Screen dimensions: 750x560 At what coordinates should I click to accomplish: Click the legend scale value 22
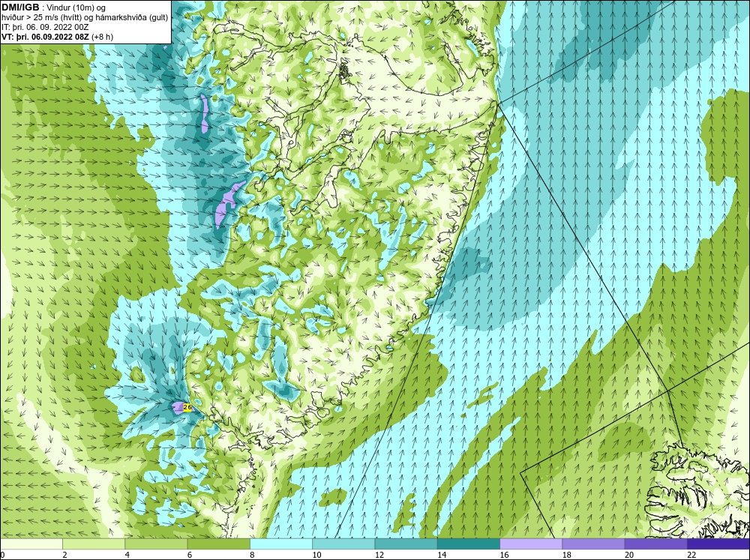pyautogui.click(x=691, y=555)
